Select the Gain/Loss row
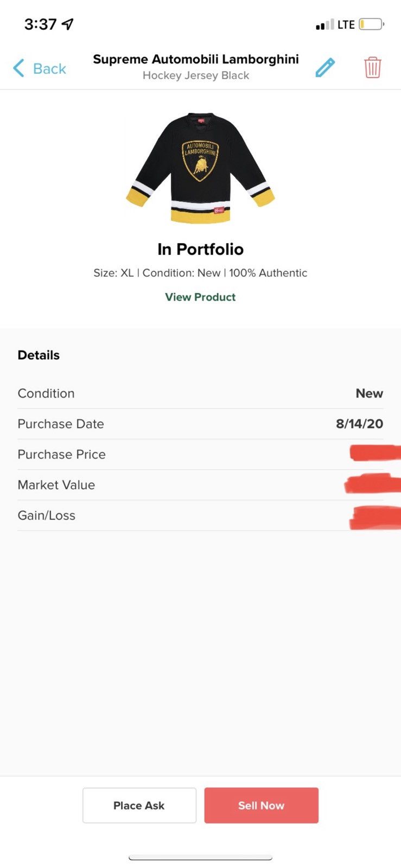Image resolution: width=401 pixels, height=868 pixels. tap(200, 515)
